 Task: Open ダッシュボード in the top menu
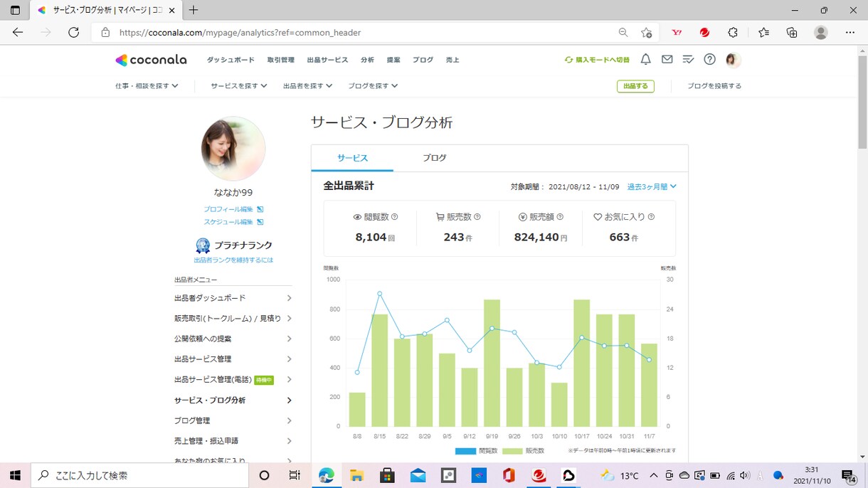[x=231, y=60]
